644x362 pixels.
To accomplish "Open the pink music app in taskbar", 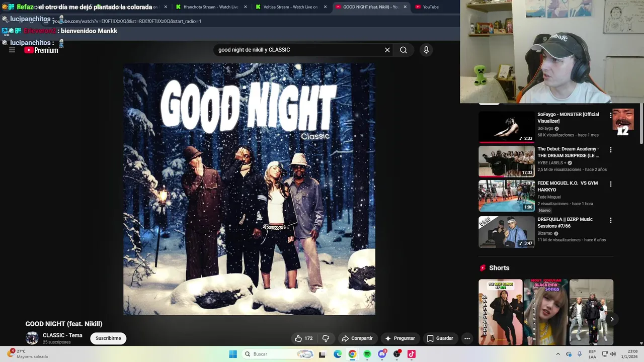I will (412, 354).
